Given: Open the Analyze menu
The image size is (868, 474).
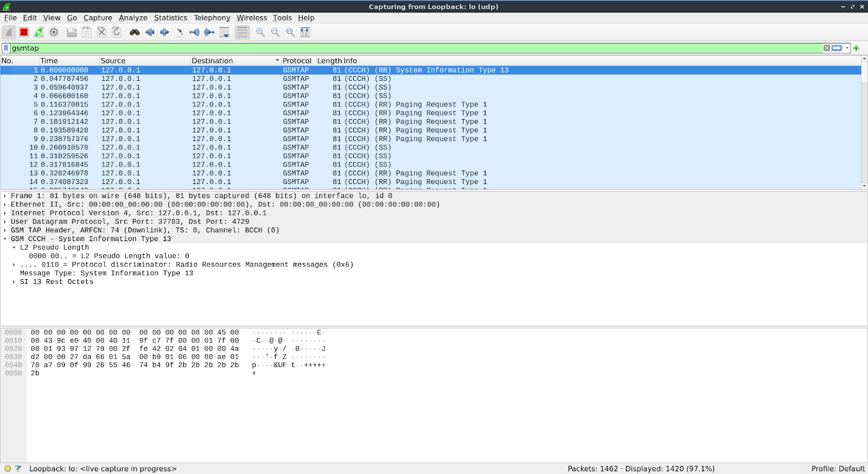Looking at the screenshot, I should point(133,18).
